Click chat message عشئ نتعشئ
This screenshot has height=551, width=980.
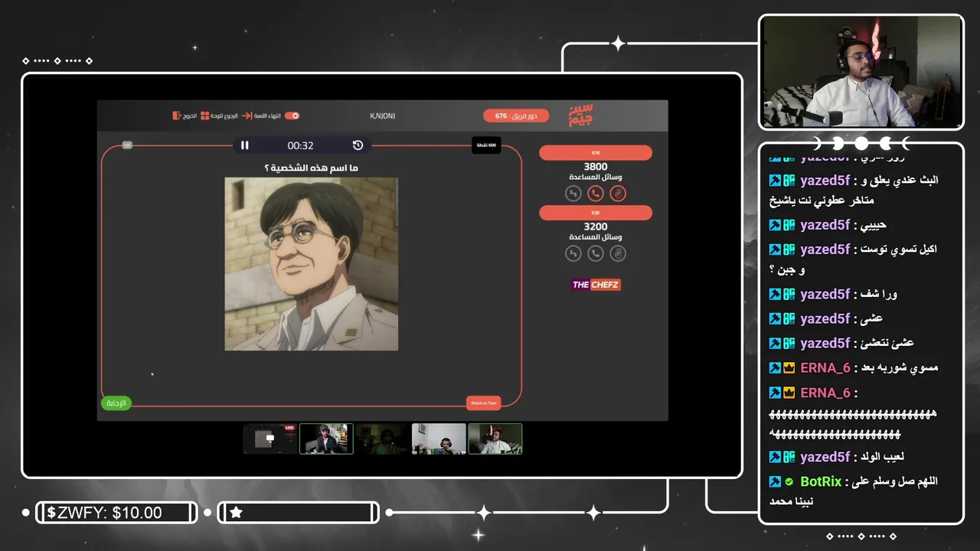(x=888, y=343)
